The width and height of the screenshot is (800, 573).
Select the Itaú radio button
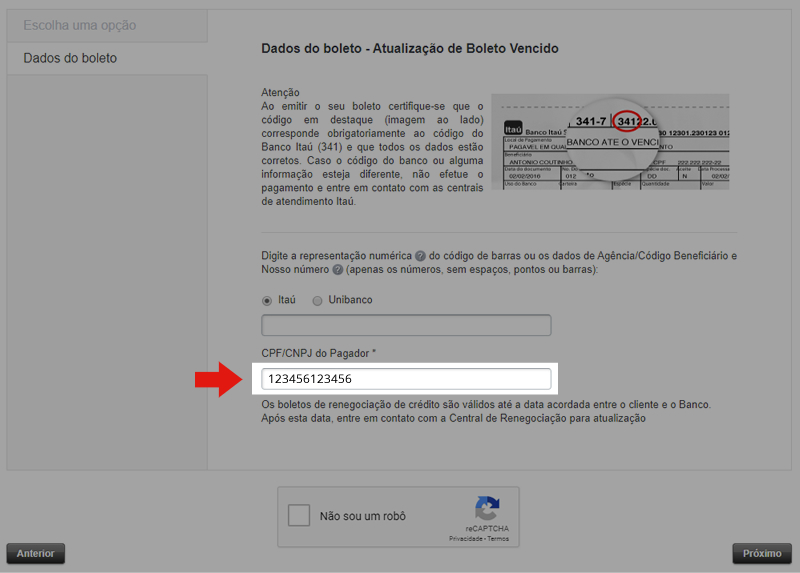tap(267, 301)
